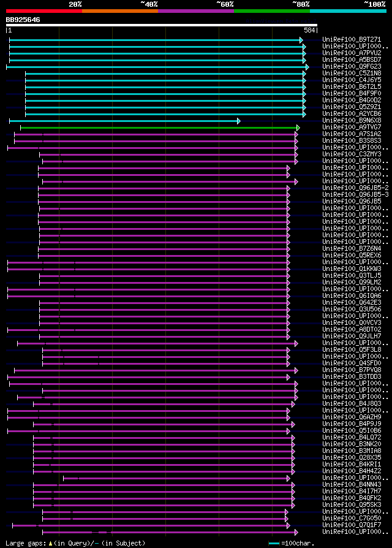Click the UniRef100_Q95SK3 label
Image resolution: width=392 pixels, height=548 pixels.
tap(352, 504)
